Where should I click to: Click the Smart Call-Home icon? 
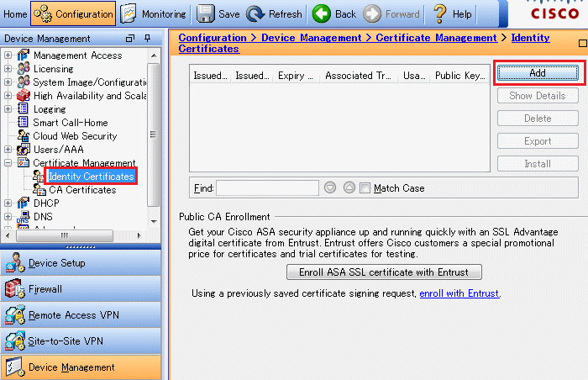(24, 122)
